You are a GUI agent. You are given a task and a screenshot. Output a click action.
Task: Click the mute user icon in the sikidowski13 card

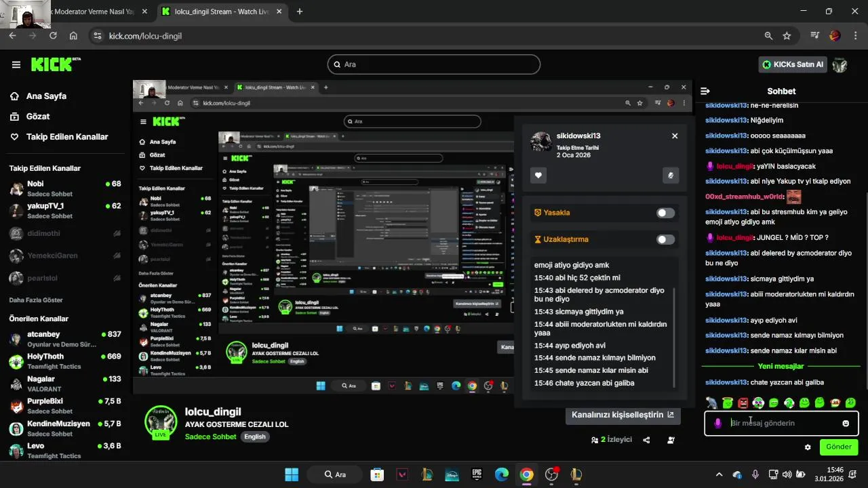pos(671,176)
